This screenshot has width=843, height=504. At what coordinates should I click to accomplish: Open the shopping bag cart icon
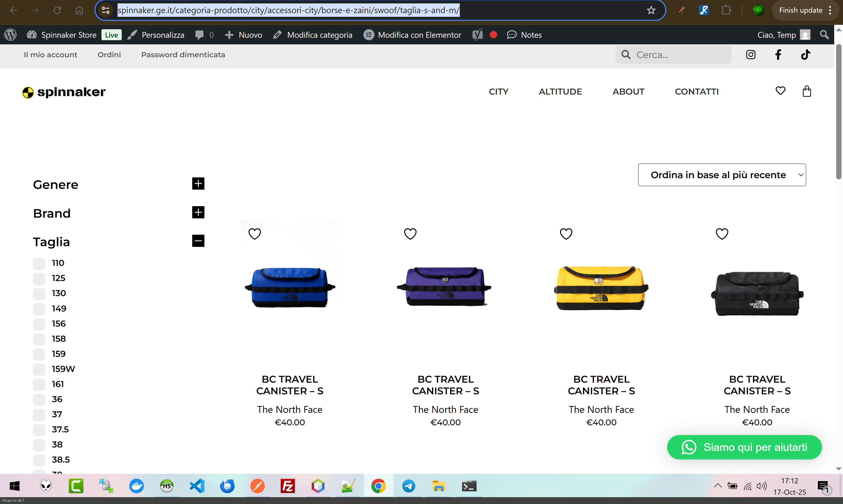[807, 91]
